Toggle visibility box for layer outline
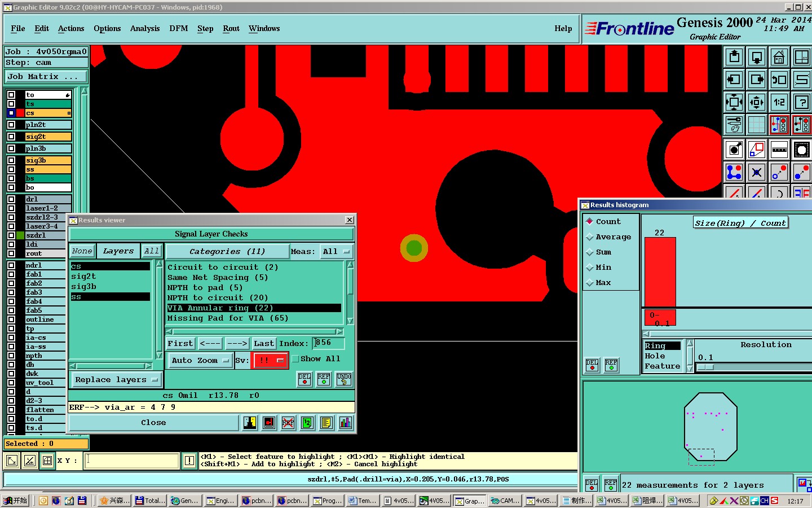The height and width of the screenshot is (508, 812). click(11, 319)
